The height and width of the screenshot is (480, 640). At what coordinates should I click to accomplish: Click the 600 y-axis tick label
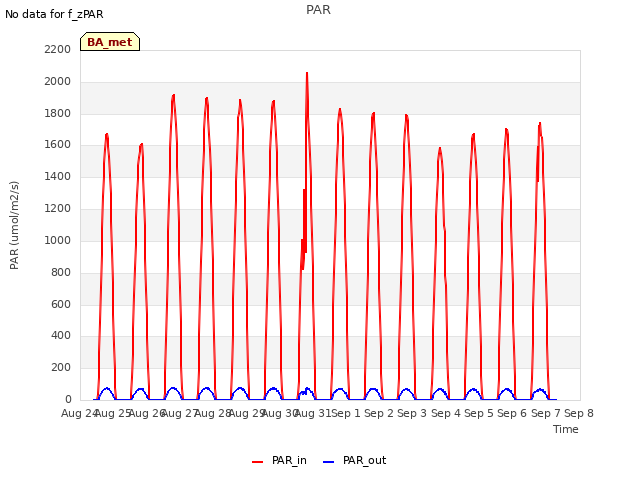[x=61, y=304]
